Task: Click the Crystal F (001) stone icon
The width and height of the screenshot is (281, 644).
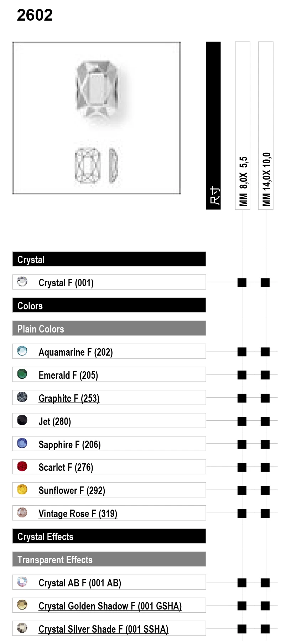Action: [22, 282]
